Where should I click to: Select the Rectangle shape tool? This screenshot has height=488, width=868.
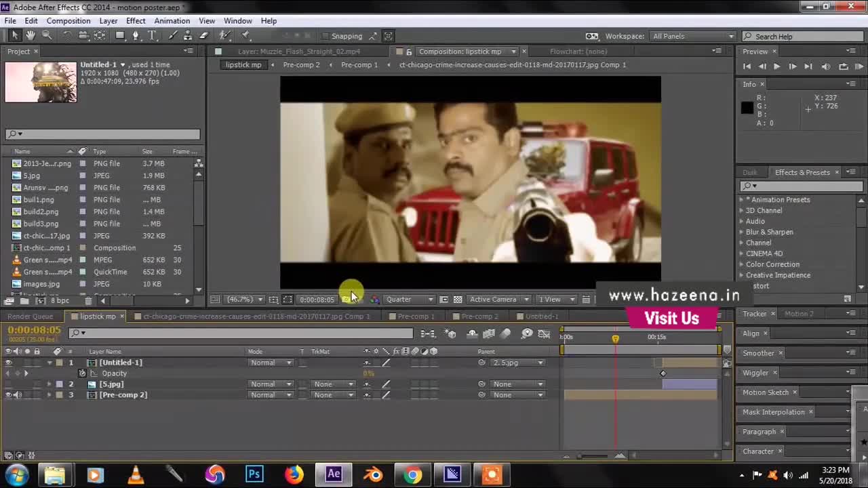coord(120,36)
